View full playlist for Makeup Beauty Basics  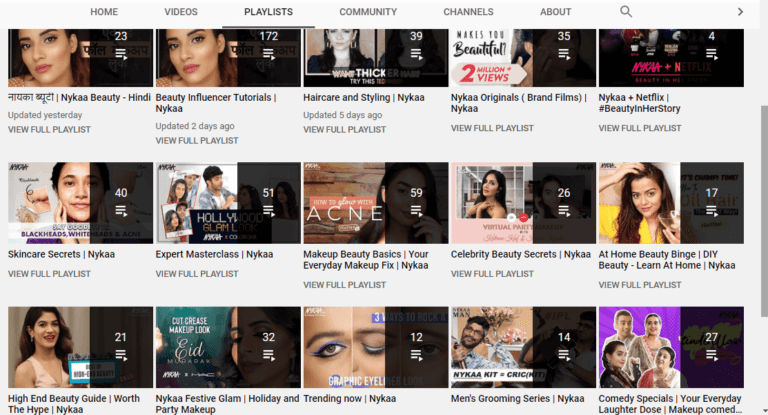(344, 285)
